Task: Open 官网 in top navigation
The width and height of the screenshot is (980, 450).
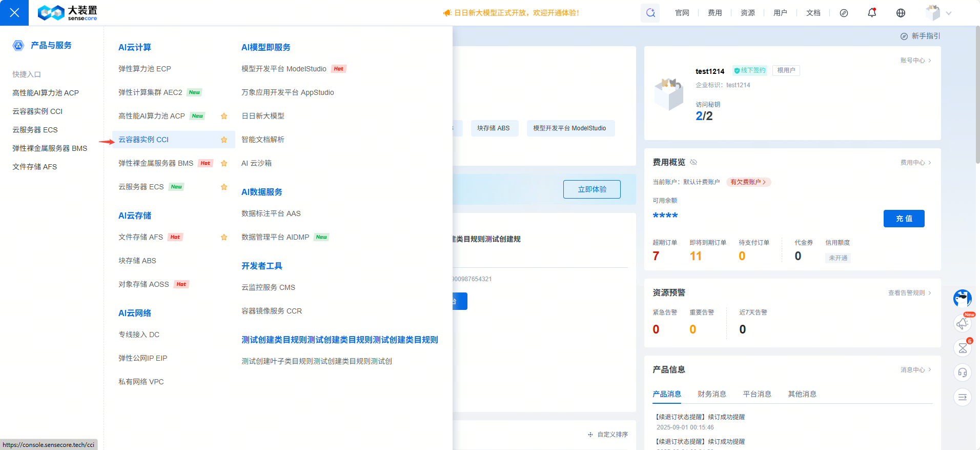Action: (682, 13)
